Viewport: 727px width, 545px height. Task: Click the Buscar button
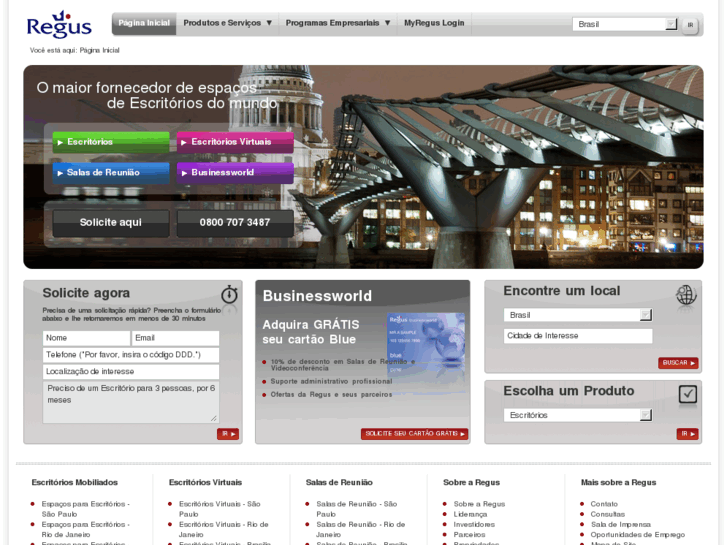[678, 363]
